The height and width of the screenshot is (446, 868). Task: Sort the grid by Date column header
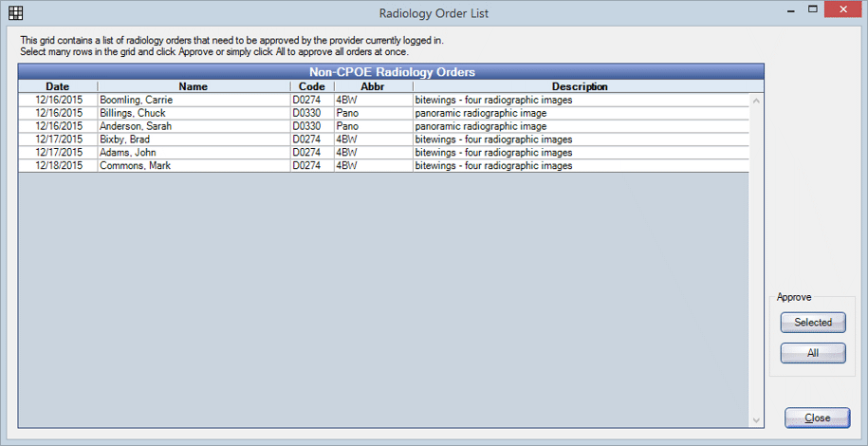(57, 86)
